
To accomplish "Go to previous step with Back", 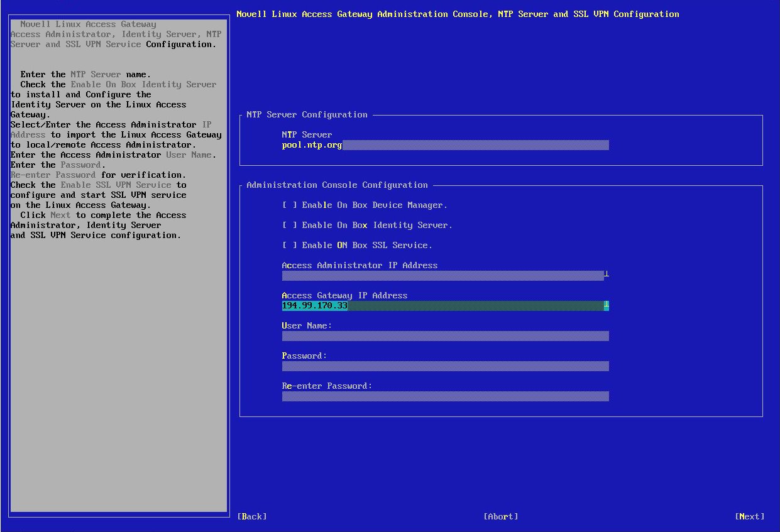I will point(252,516).
